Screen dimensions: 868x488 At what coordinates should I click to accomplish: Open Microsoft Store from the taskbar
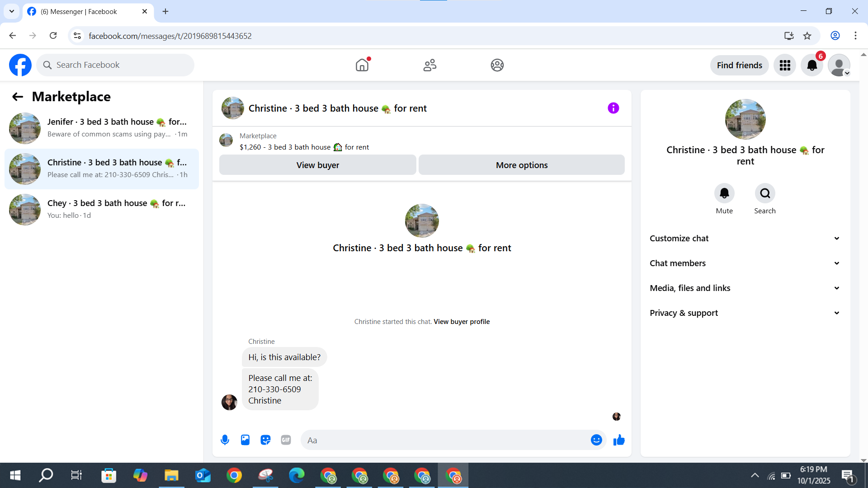pyautogui.click(x=108, y=475)
